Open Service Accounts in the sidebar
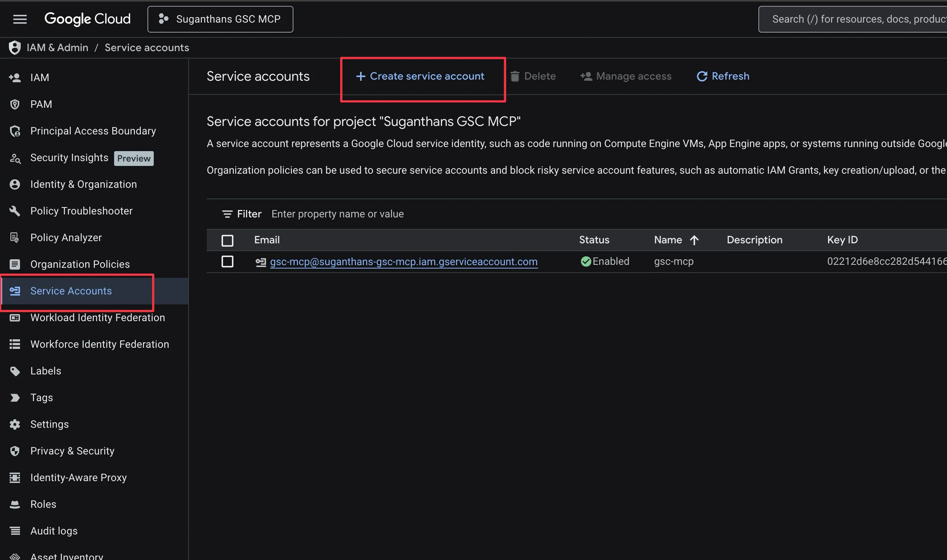 tap(71, 291)
